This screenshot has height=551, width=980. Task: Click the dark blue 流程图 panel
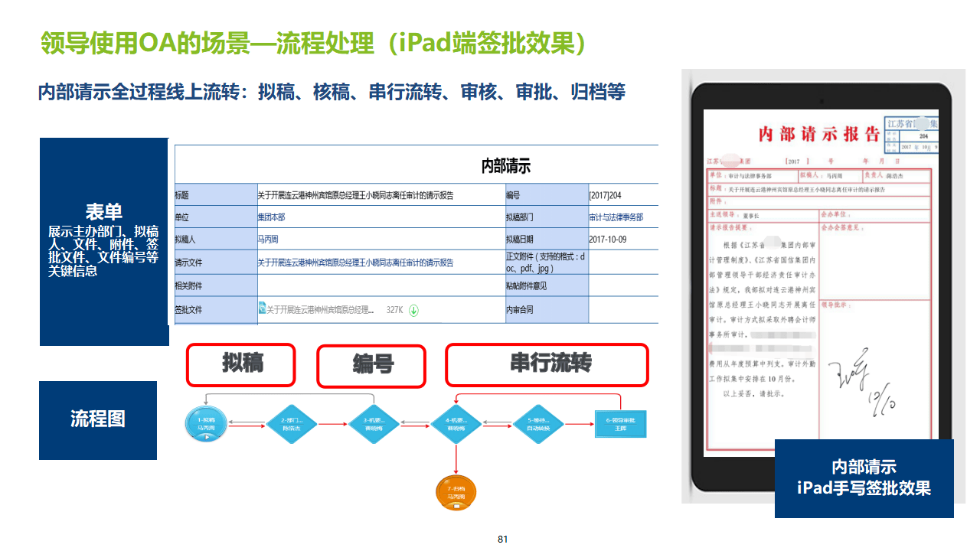click(98, 420)
